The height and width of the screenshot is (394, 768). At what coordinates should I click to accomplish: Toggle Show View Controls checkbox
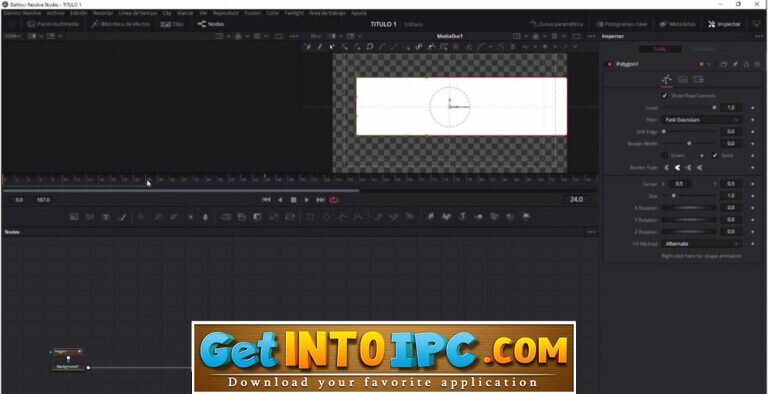click(x=665, y=96)
